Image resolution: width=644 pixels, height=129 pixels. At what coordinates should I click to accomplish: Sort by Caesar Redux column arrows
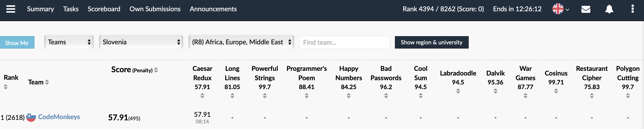tap(202, 95)
